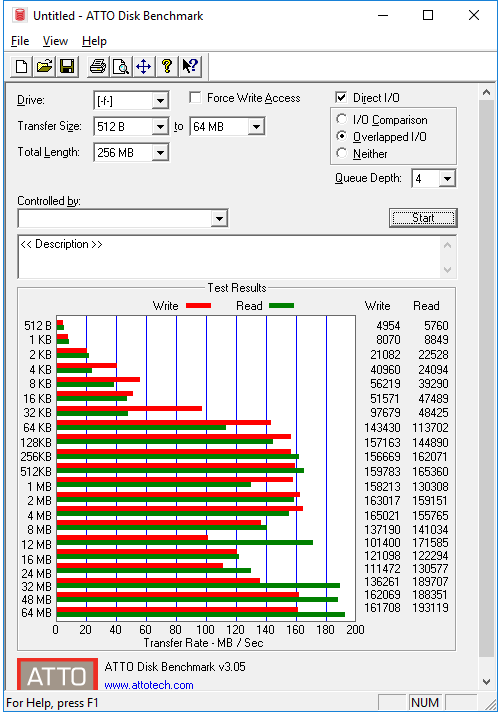This screenshot has width=500, height=712.
Task: Click the write value 97679
Action: click(385, 413)
